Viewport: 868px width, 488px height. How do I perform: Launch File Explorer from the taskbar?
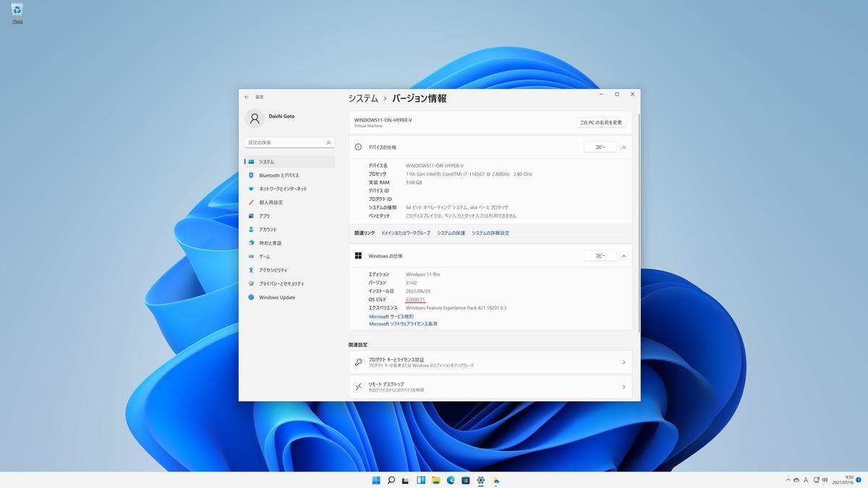click(436, 480)
